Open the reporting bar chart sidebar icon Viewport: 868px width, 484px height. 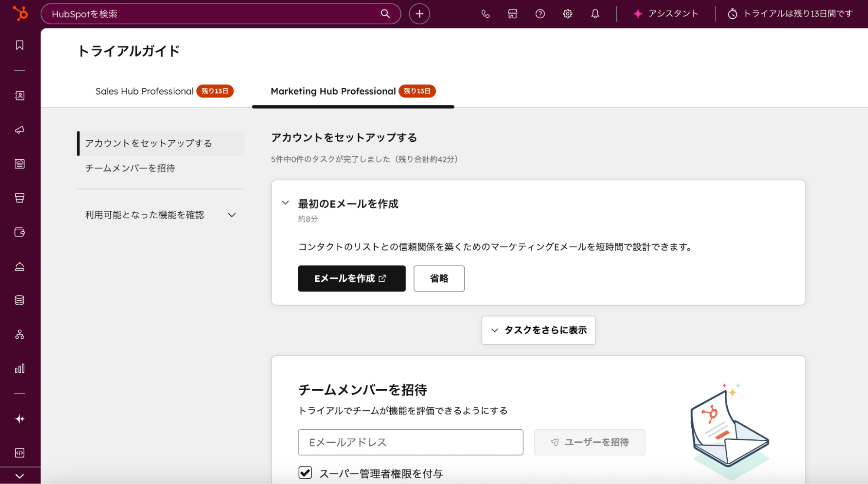click(x=20, y=369)
